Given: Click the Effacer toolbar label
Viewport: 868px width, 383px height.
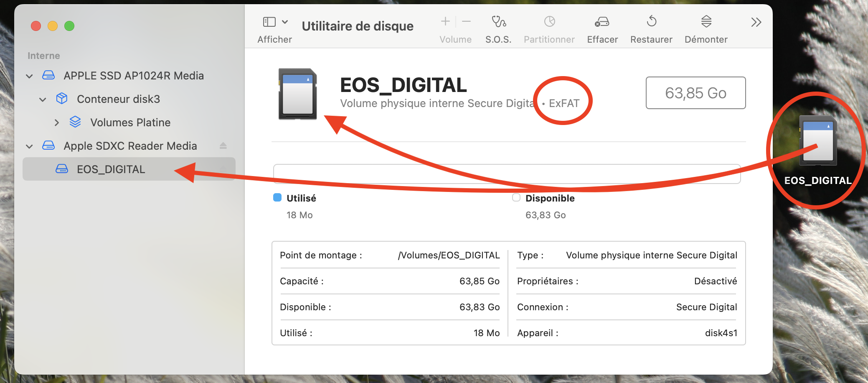Looking at the screenshot, I should point(602,39).
